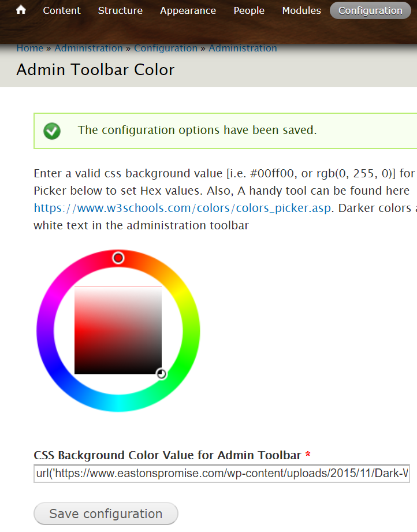
Task: Click the home icon in the admin toolbar
Action: coord(21,10)
